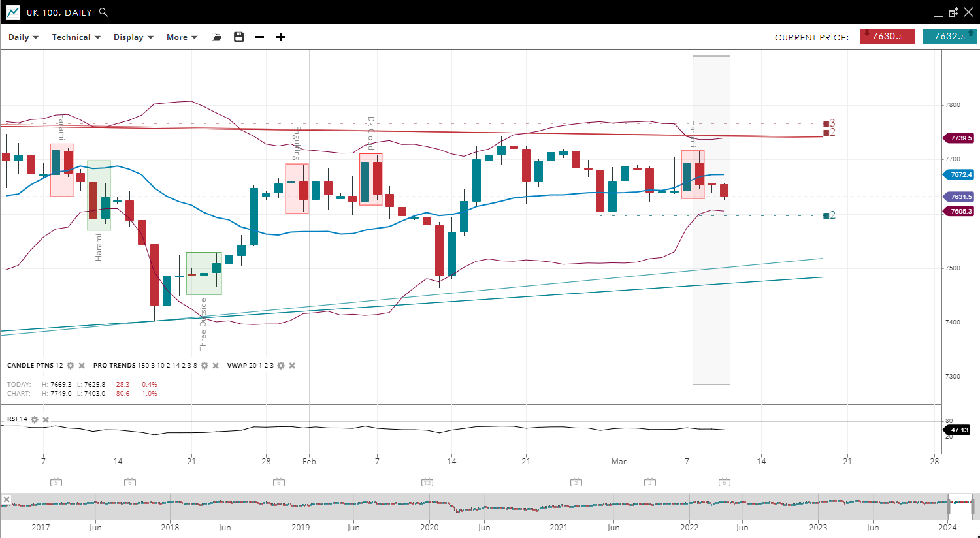Click the red sell price 7630.5 button
This screenshot has width=980, height=538.
(x=887, y=37)
